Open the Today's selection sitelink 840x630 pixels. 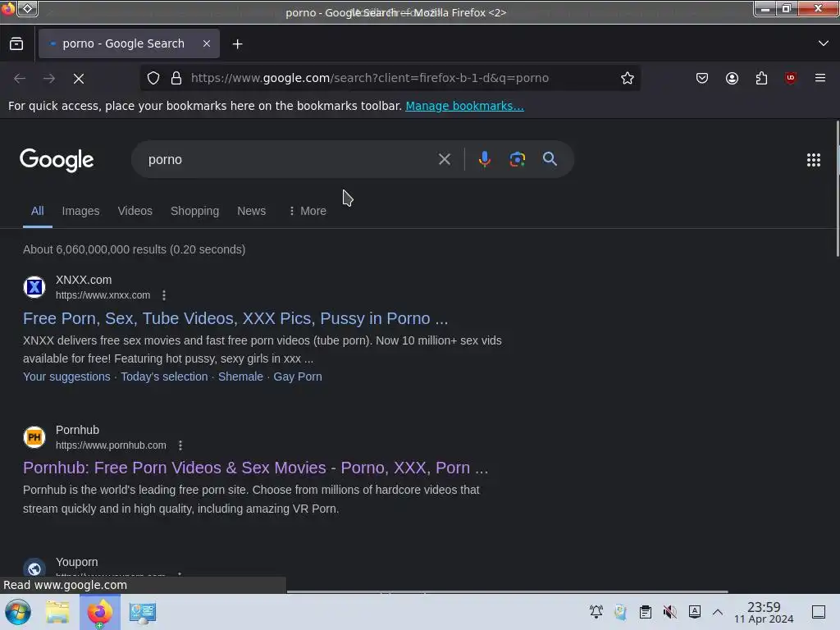[164, 377]
